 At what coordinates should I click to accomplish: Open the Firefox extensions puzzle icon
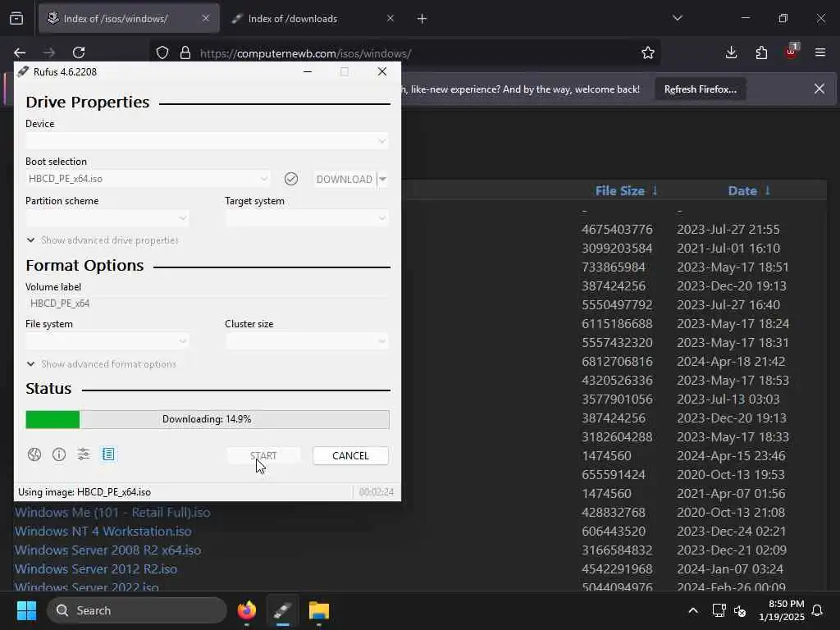(761, 52)
